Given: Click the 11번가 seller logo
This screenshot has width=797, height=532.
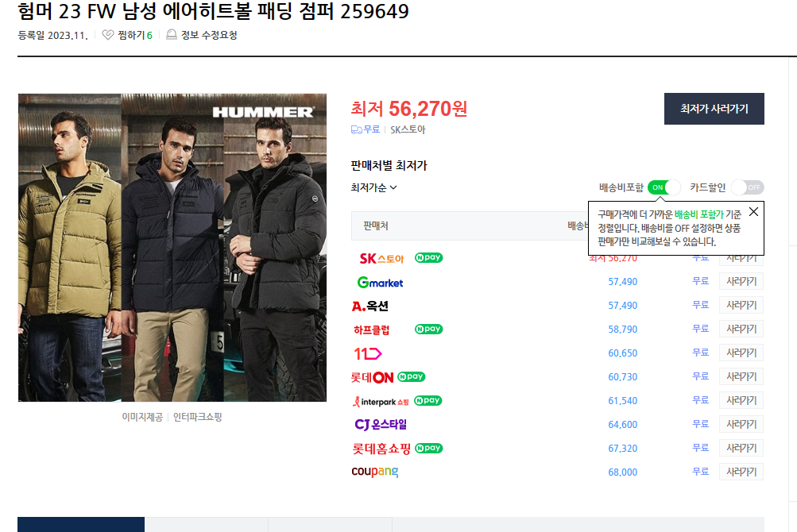Looking at the screenshot, I should click(368, 353).
